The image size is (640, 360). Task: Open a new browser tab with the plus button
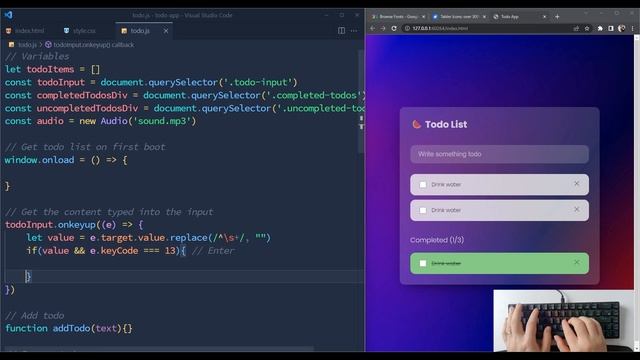[557, 17]
